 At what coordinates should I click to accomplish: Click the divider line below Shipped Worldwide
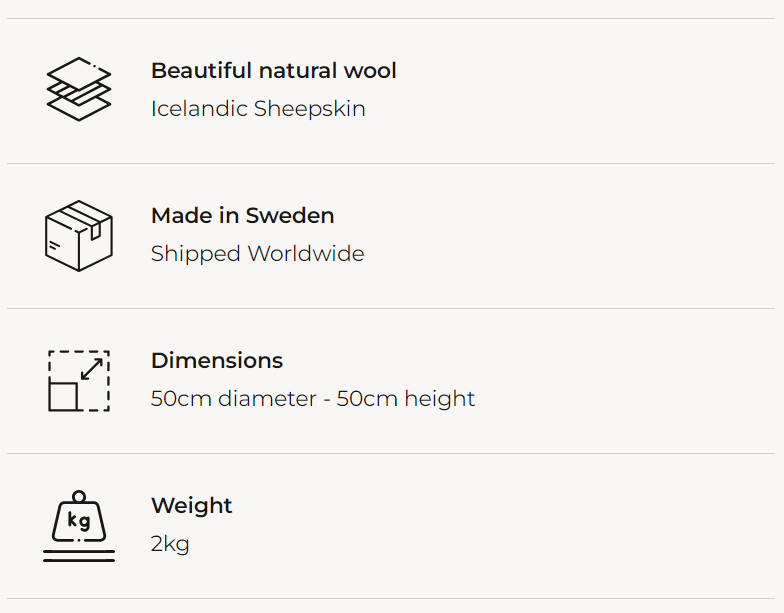click(391, 308)
